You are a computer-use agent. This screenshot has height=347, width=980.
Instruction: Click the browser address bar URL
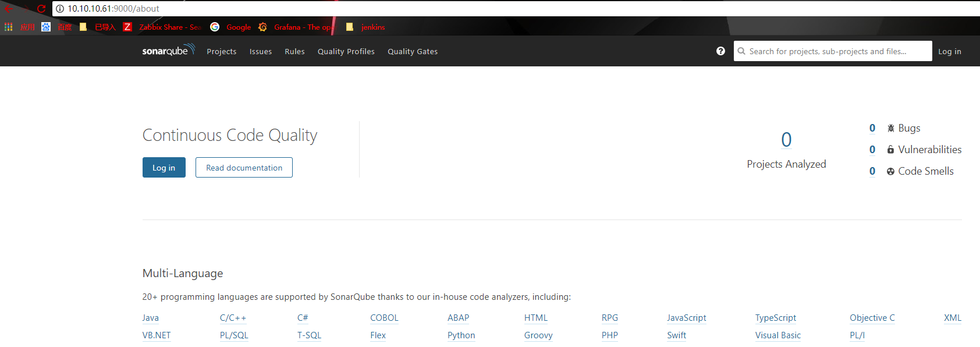(x=113, y=9)
